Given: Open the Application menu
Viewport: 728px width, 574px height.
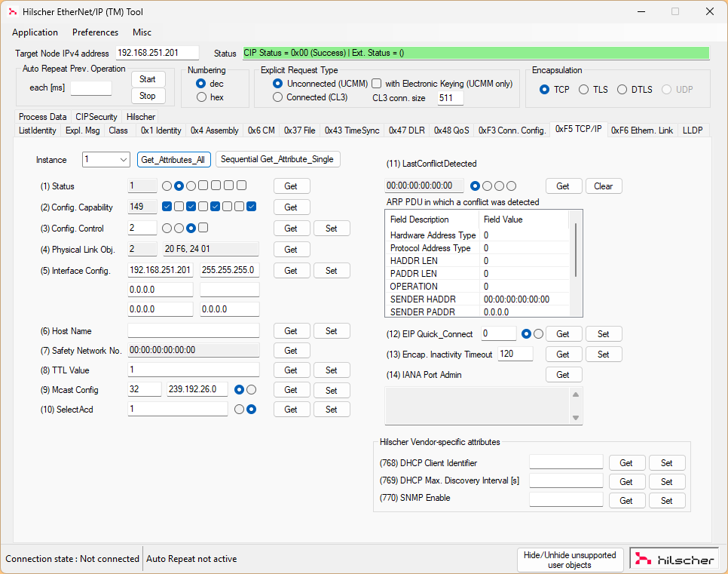Looking at the screenshot, I should [35, 32].
